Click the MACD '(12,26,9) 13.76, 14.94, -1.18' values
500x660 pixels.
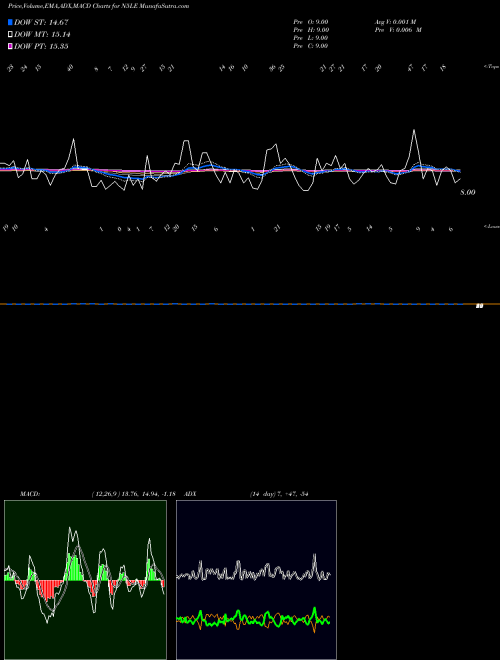(x=133, y=494)
